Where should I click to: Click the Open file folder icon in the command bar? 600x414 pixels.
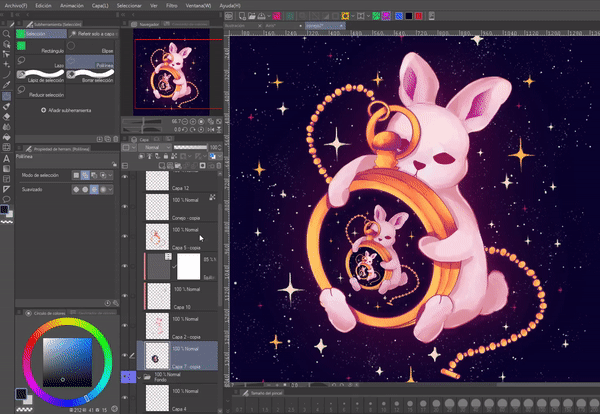252,16
